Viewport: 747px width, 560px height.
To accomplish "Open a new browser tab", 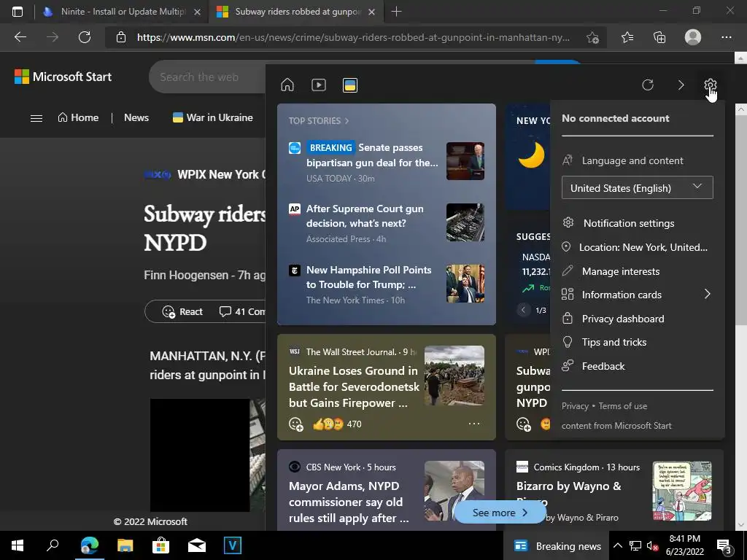I will point(396,12).
